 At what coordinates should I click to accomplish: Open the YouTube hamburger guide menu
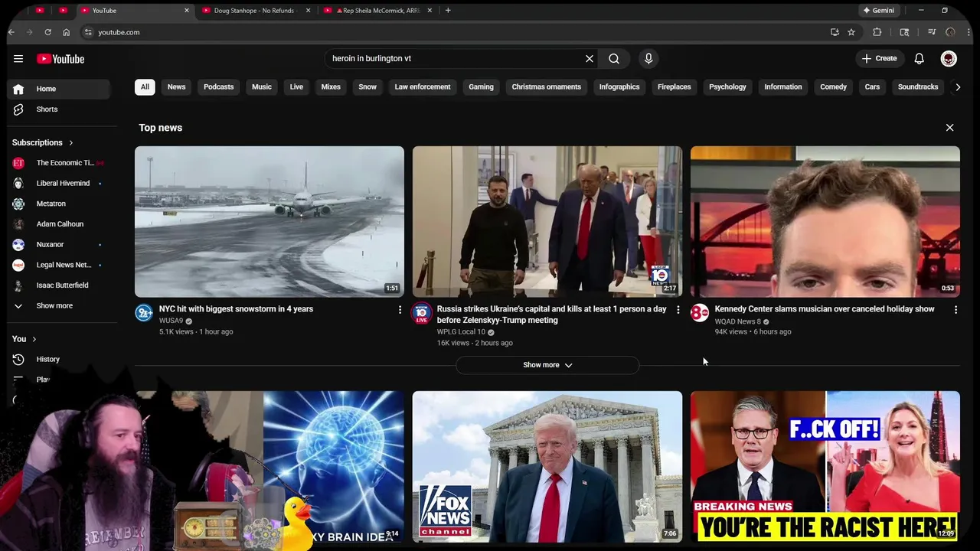point(18,59)
